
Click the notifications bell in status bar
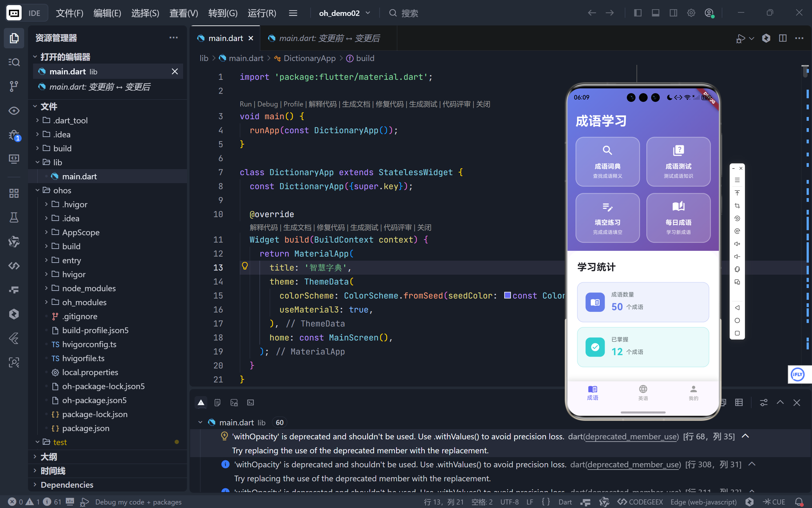[x=799, y=502]
